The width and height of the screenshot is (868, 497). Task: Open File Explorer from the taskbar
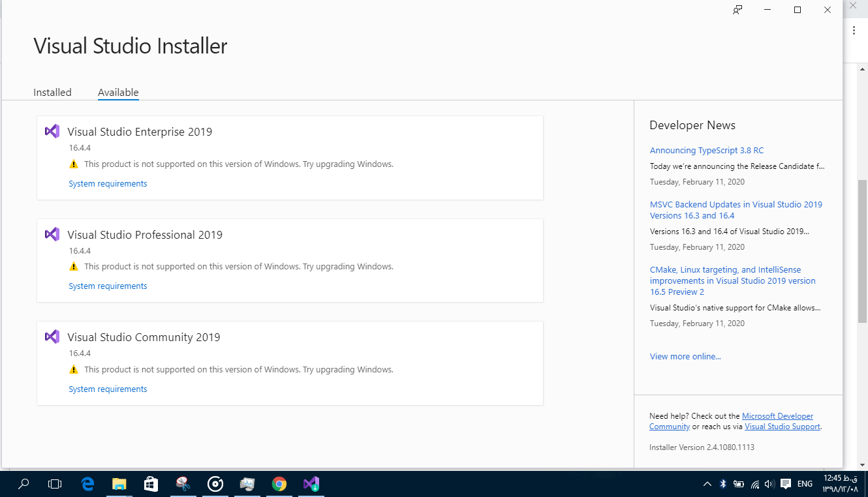(x=119, y=484)
